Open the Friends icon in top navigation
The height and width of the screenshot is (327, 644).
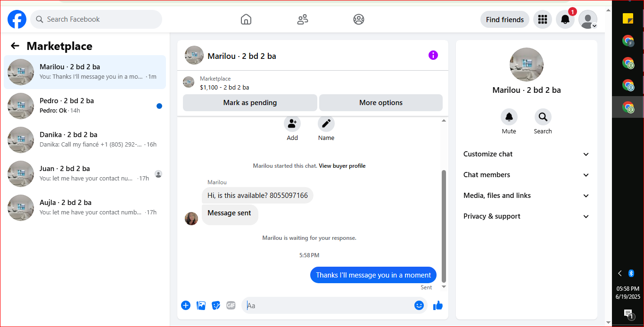(x=303, y=19)
